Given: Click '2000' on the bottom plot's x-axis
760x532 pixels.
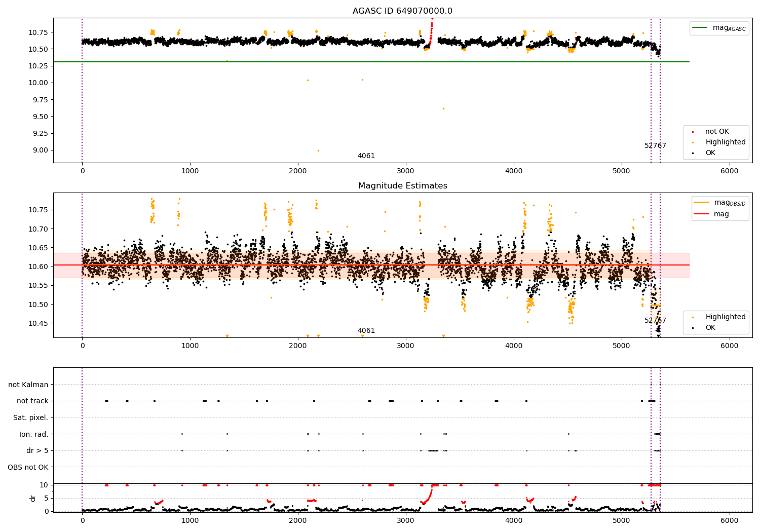Looking at the screenshot, I should (298, 521).
